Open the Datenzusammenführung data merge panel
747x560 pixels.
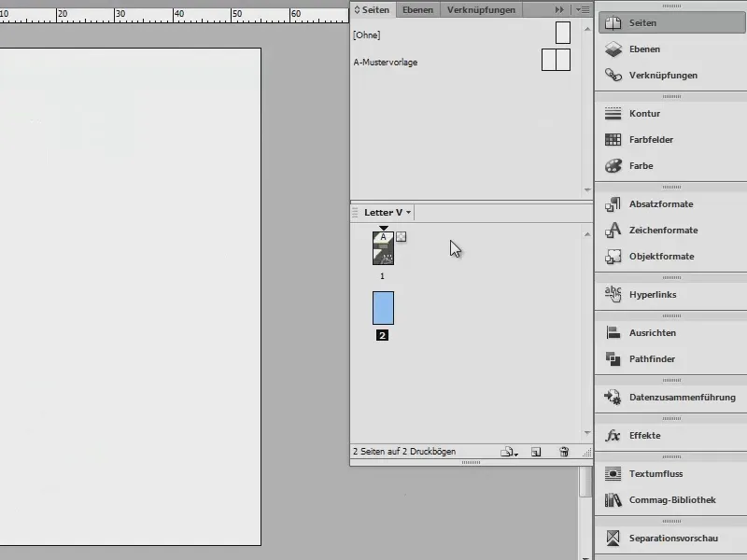[x=671, y=398]
